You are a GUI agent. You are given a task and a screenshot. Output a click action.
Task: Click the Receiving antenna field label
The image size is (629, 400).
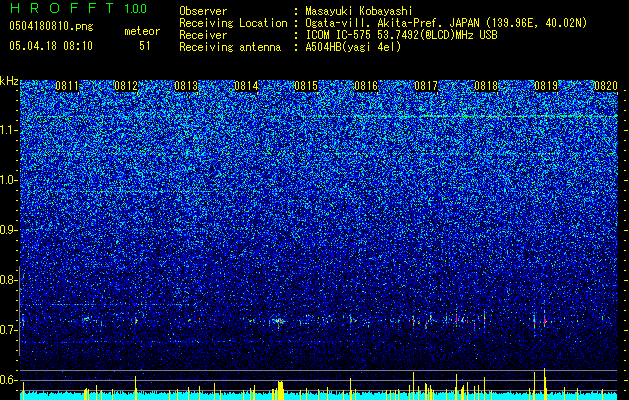click(x=230, y=47)
